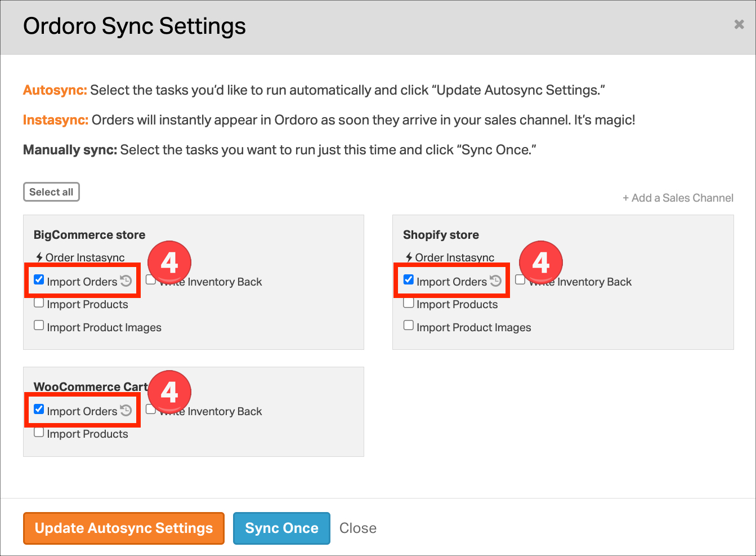
Task: Open the Add a Sales Channel link
Action: 678,198
